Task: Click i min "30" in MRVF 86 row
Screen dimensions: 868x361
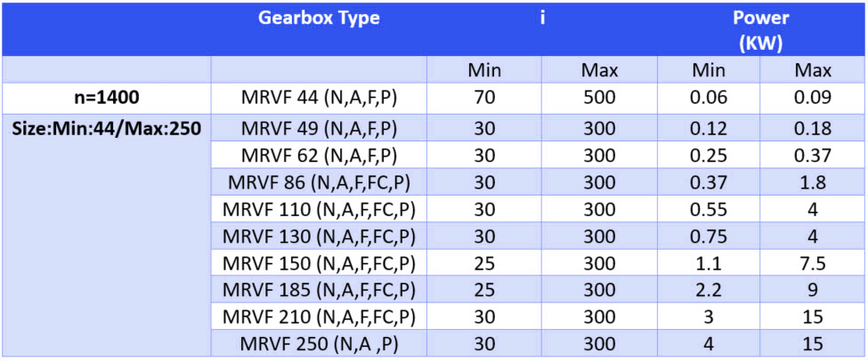Action: point(484,182)
